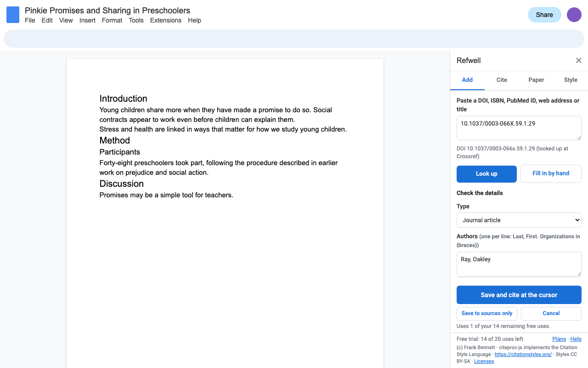Click the Fill in by hand button
Screen dimensions: 588x368
pos(551,173)
